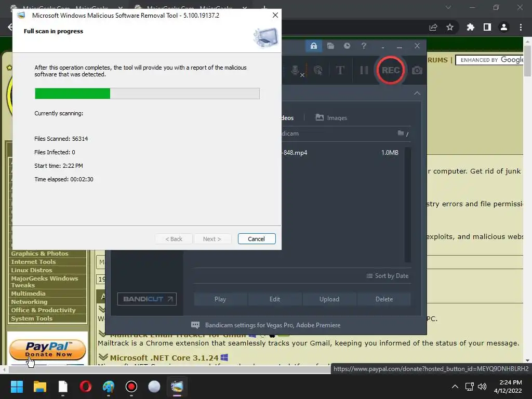Open Bandicam settings for Vegas Pro message
The width and height of the screenshot is (532, 399).
tap(266, 325)
